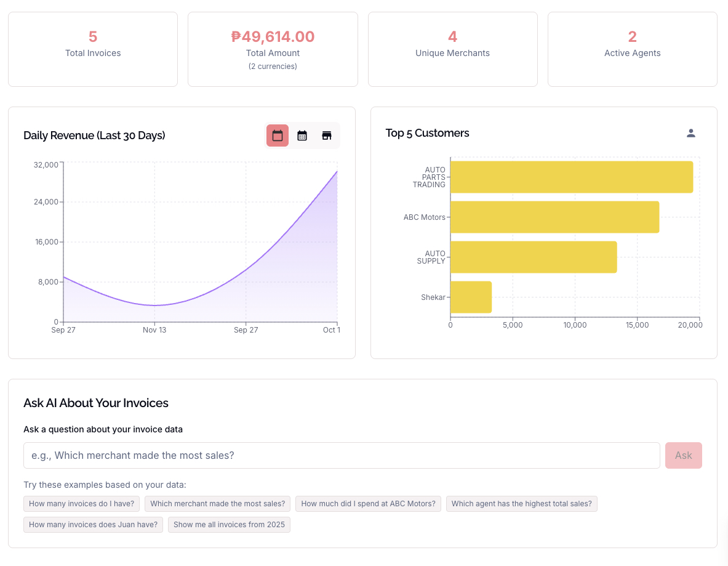Click inside the invoice question input box
Viewport: 728px width, 566px height.
click(x=342, y=455)
